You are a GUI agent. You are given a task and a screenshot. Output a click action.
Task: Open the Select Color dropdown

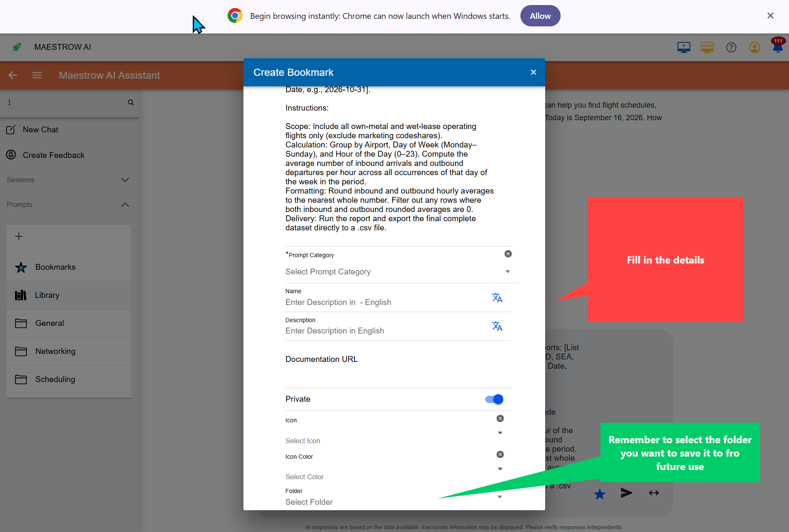(x=394, y=473)
